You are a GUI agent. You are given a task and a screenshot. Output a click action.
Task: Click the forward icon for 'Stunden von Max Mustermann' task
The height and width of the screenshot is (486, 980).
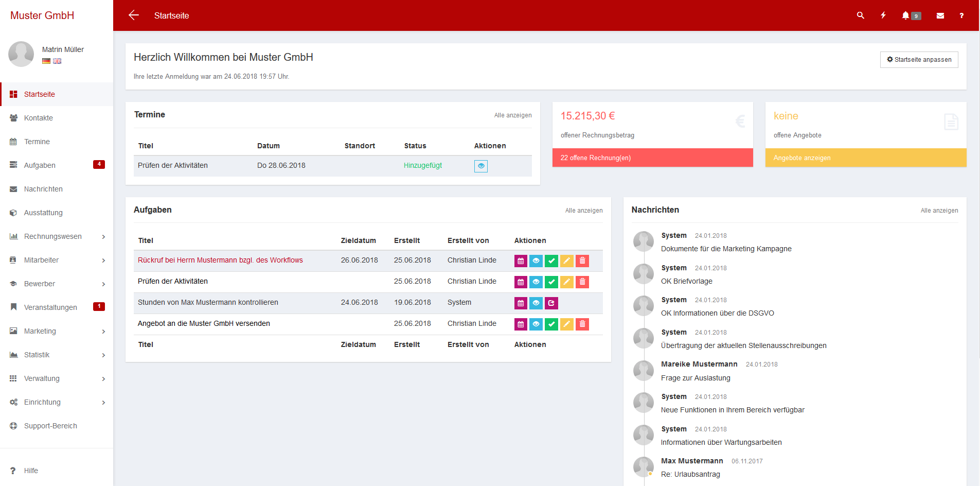(551, 303)
